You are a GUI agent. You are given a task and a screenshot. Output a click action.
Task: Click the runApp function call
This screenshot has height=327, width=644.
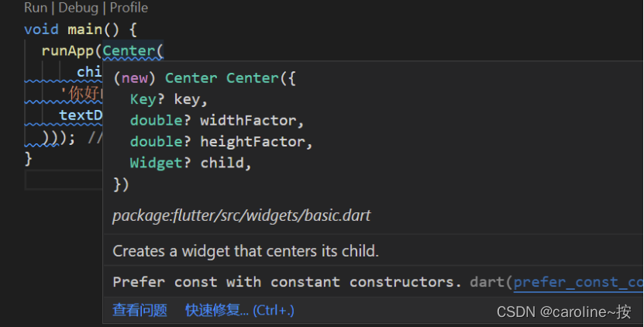[x=67, y=51]
